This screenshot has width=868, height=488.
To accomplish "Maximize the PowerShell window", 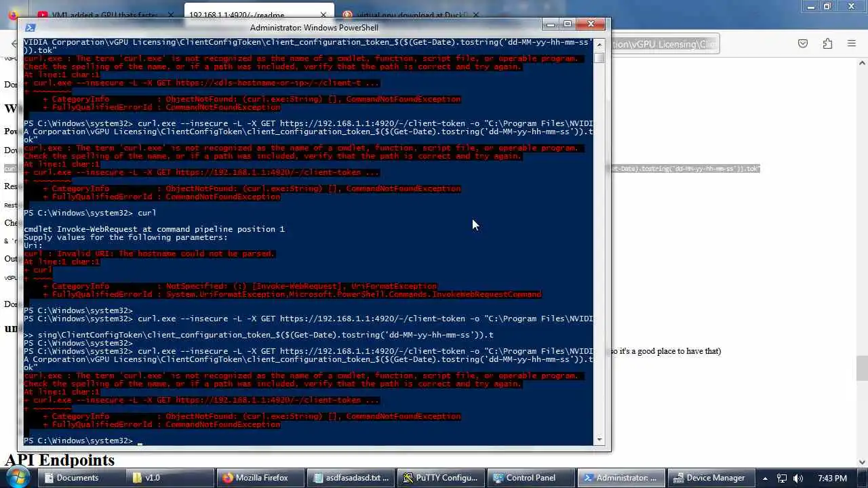I will pos(568,24).
